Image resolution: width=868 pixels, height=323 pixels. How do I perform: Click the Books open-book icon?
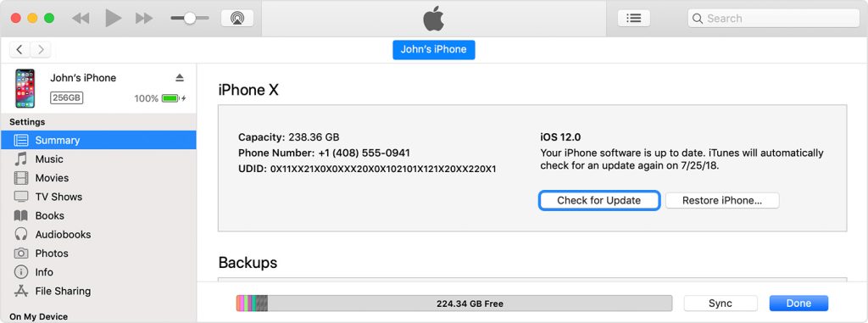point(21,215)
